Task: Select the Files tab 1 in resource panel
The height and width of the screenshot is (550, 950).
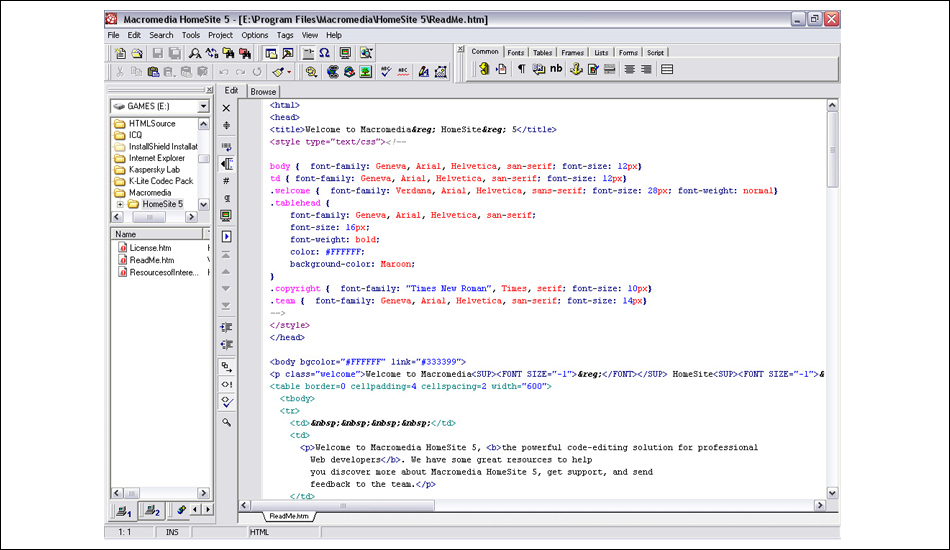Action: pyautogui.click(x=124, y=511)
